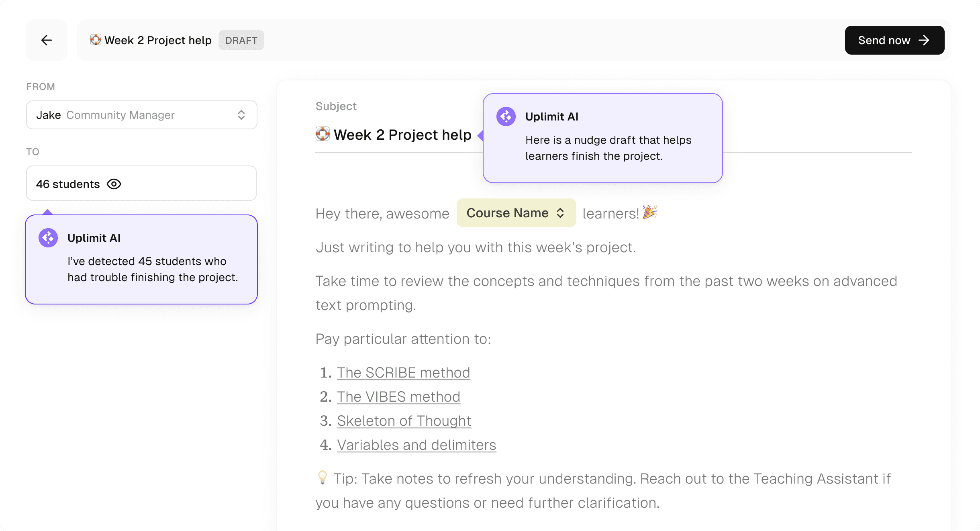Click the DRAFT status badge

[x=241, y=40]
